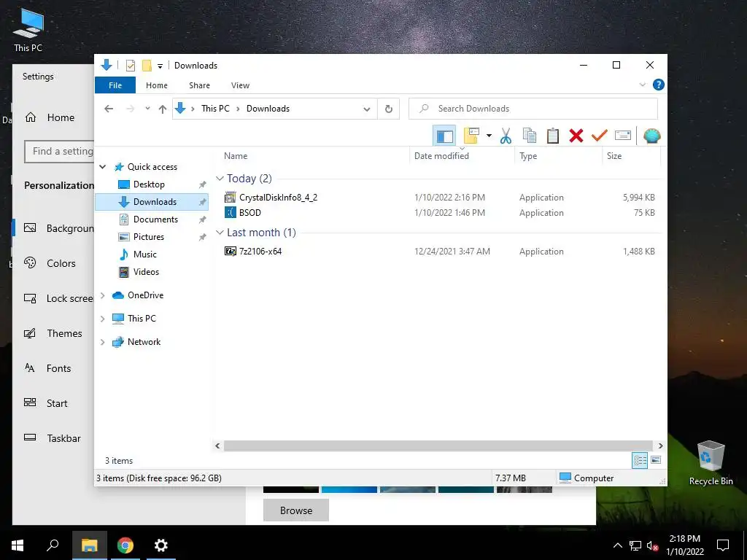Click the orange checkmark Properties icon
Screen dimensions: 747x560
[x=600, y=136]
